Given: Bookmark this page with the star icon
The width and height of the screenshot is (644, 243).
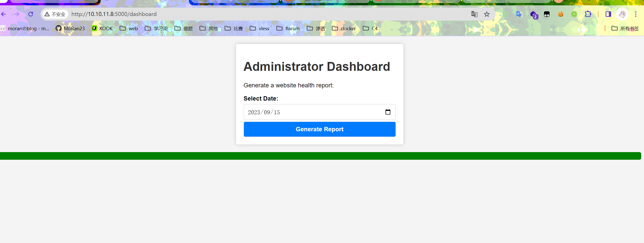Looking at the screenshot, I should pos(487,14).
